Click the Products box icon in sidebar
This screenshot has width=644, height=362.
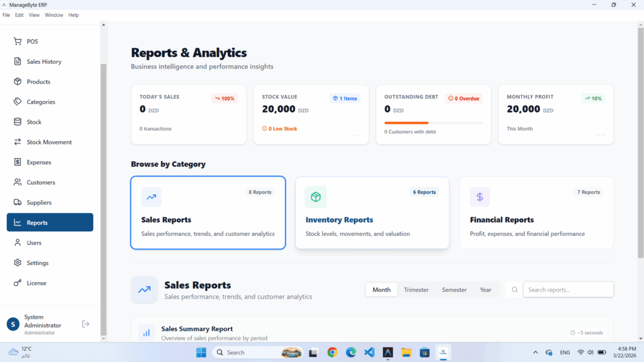coord(17,81)
